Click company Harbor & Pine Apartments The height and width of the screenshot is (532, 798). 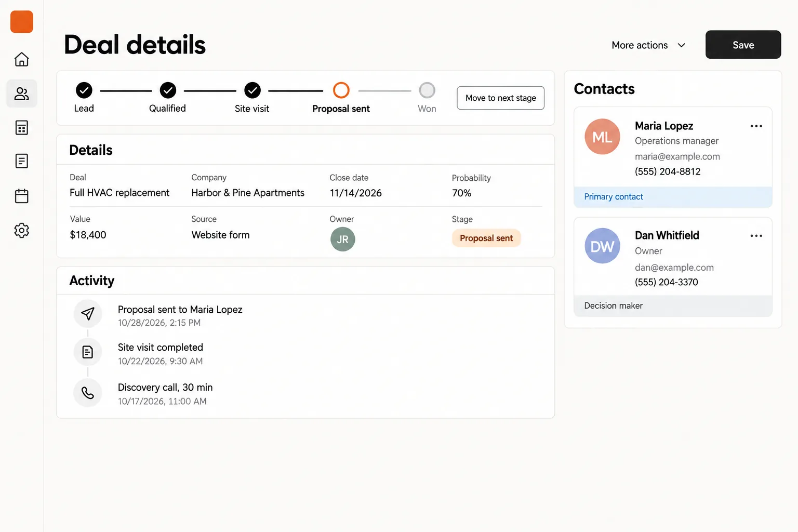point(248,193)
